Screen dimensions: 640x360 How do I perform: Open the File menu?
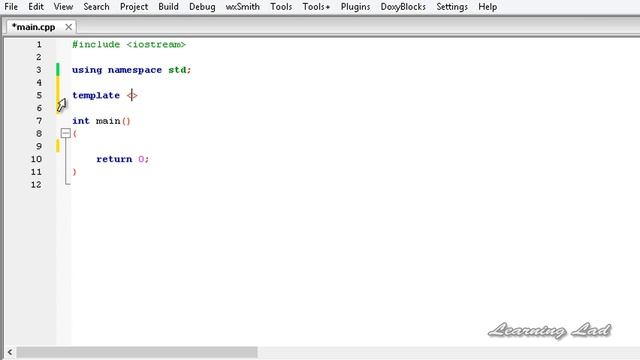click(11, 7)
